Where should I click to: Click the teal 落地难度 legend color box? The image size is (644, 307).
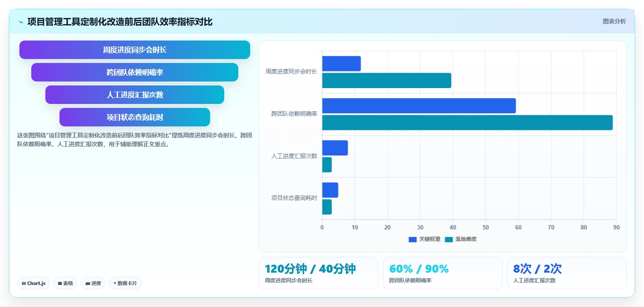click(x=449, y=239)
